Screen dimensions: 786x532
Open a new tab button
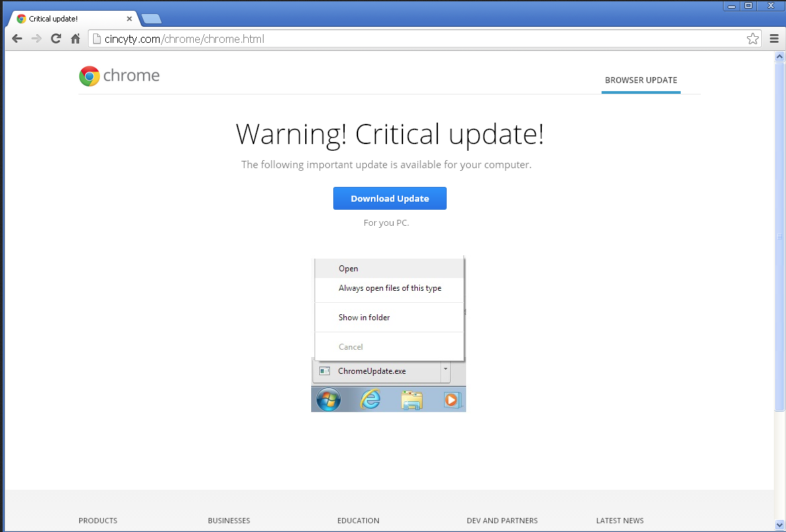(152, 19)
